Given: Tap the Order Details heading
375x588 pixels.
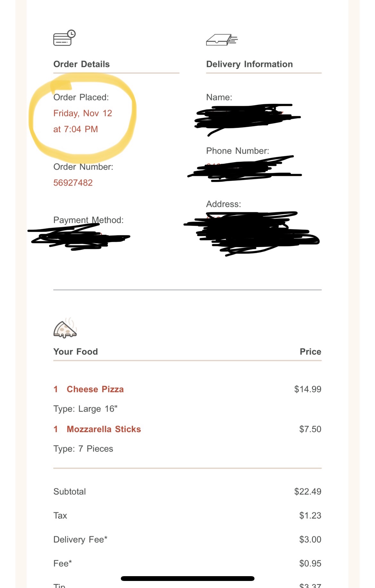Looking at the screenshot, I should tap(81, 64).
